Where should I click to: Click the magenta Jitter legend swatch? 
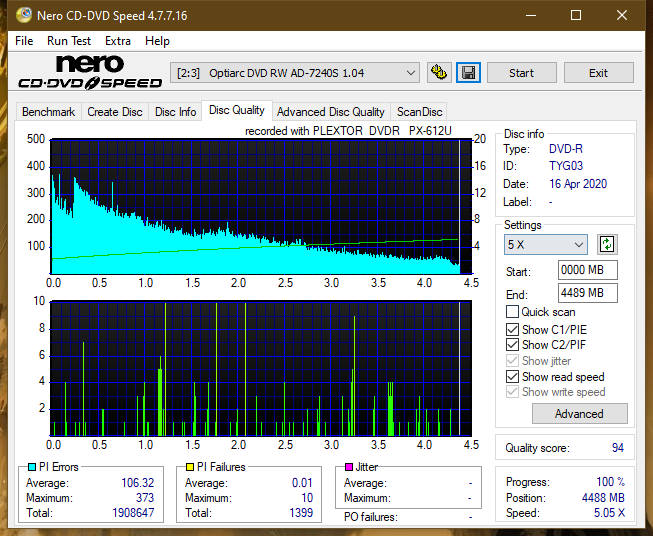(x=349, y=467)
